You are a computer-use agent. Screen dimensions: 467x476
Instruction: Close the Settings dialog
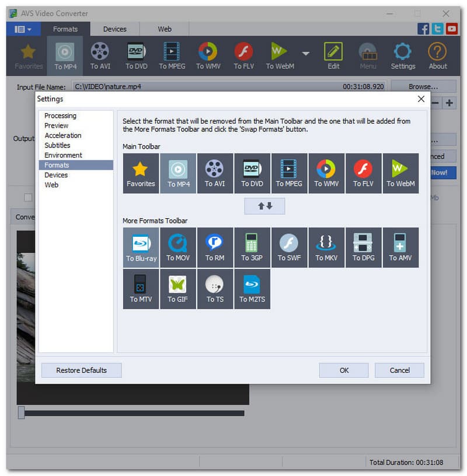421,99
